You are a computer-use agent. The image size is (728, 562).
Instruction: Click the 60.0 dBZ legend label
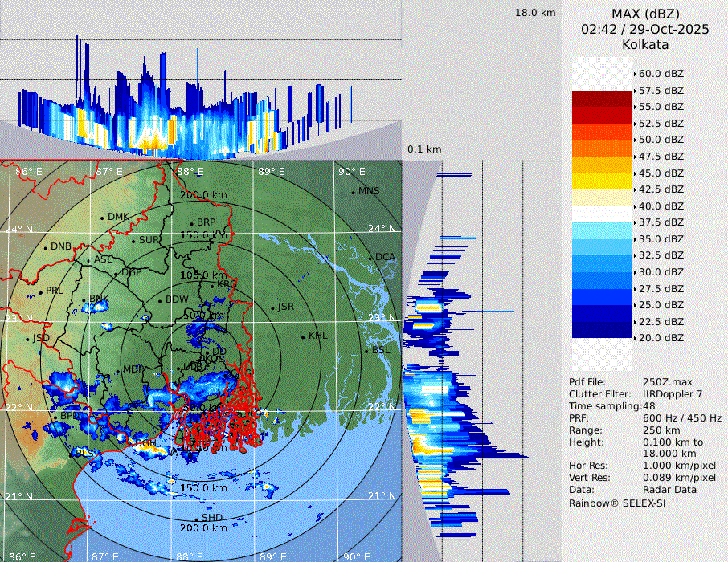tap(661, 74)
